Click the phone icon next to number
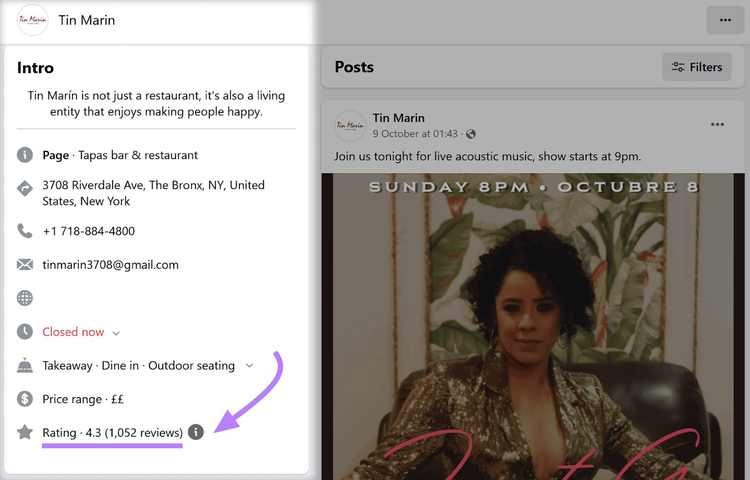750x480 pixels. pos(25,231)
